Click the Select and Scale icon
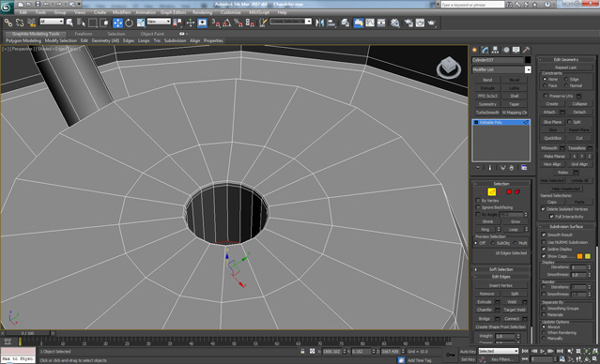The image size is (600, 364). pyautogui.click(x=141, y=23)
